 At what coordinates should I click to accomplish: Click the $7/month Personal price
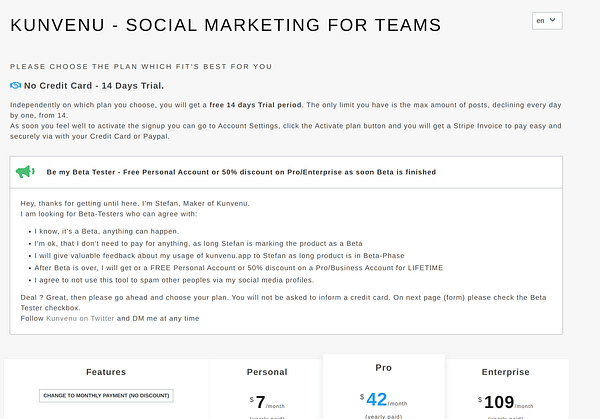pyautogui.click(x=266, y=400)
